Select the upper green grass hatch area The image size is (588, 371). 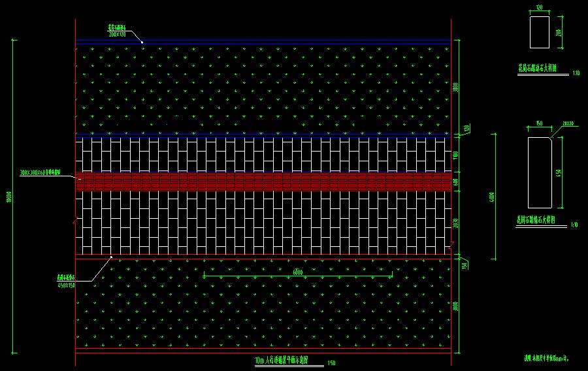[x=261, y=85]
